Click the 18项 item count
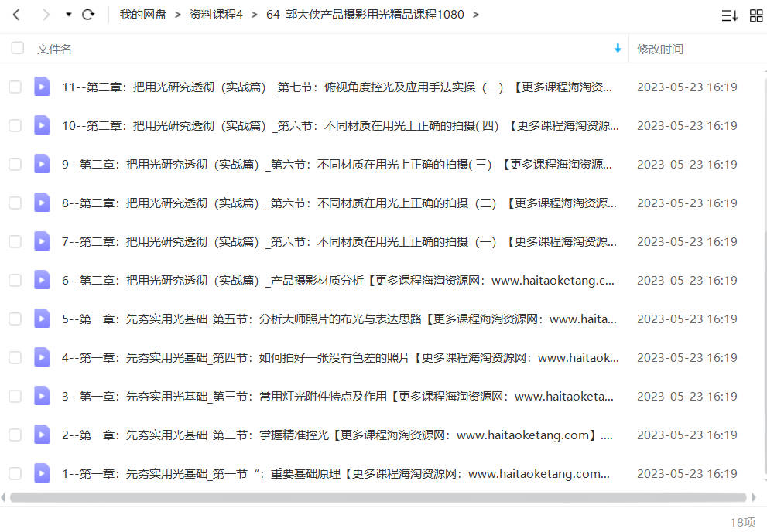 click(x=742, y=522)
